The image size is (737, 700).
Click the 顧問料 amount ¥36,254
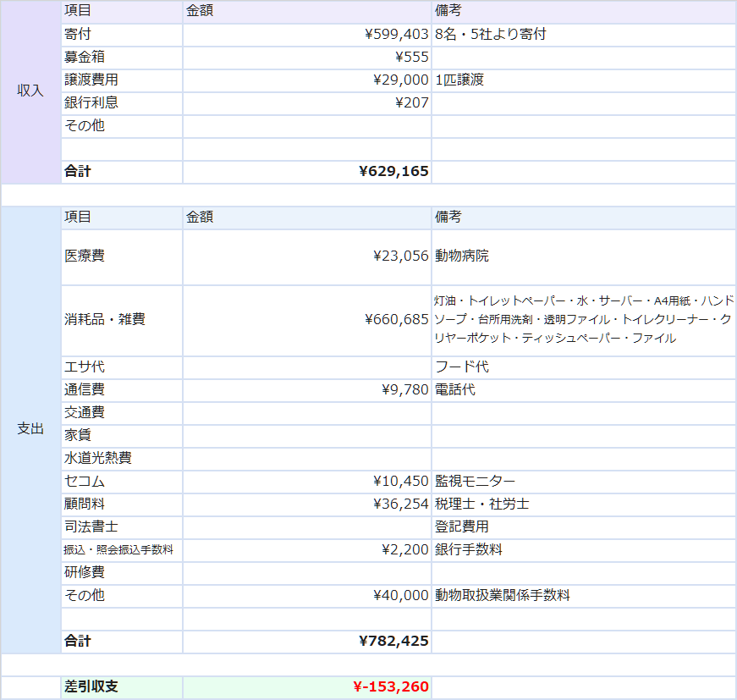(x=400, y=504)
